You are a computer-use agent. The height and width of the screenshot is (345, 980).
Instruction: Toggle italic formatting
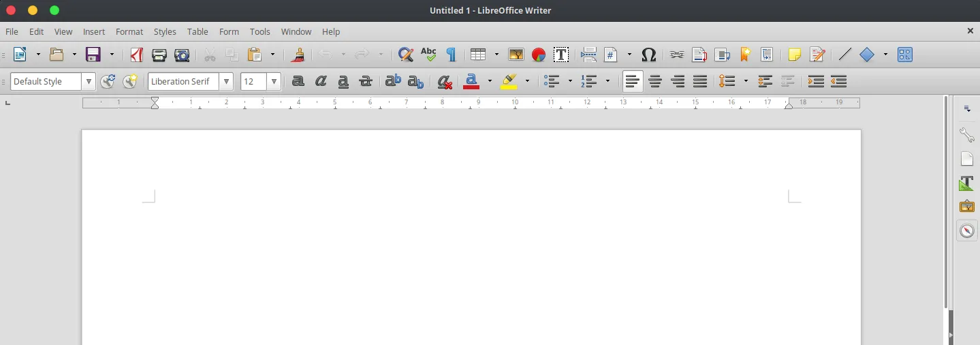pos(321,82)
